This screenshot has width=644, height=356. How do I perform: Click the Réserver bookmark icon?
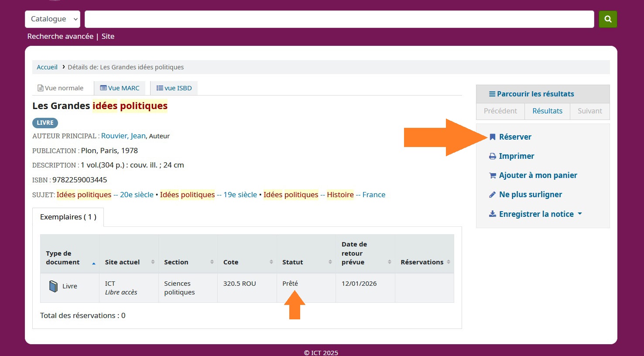click(x=492, y=137)
